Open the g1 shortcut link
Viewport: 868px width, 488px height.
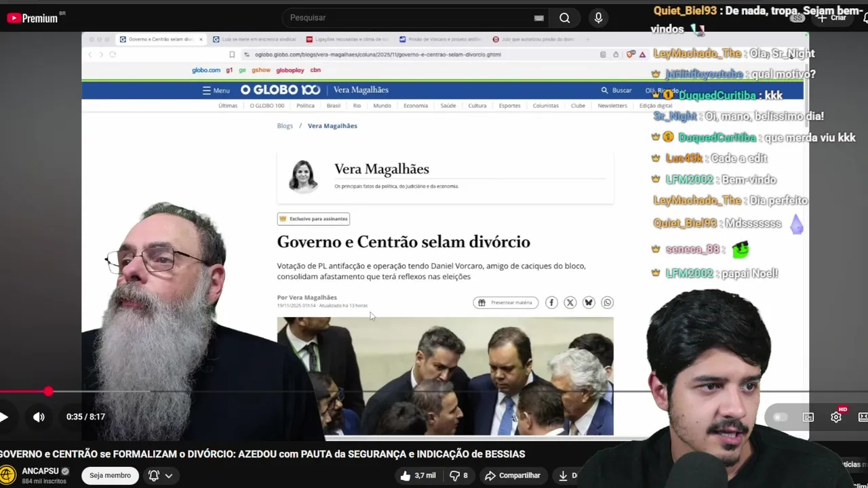(229, 70)
